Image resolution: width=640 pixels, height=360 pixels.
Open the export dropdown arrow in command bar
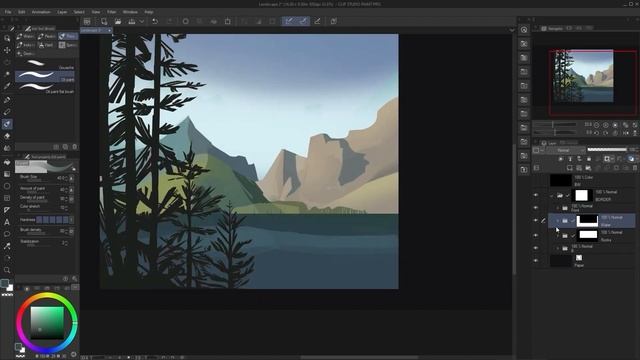142,21
